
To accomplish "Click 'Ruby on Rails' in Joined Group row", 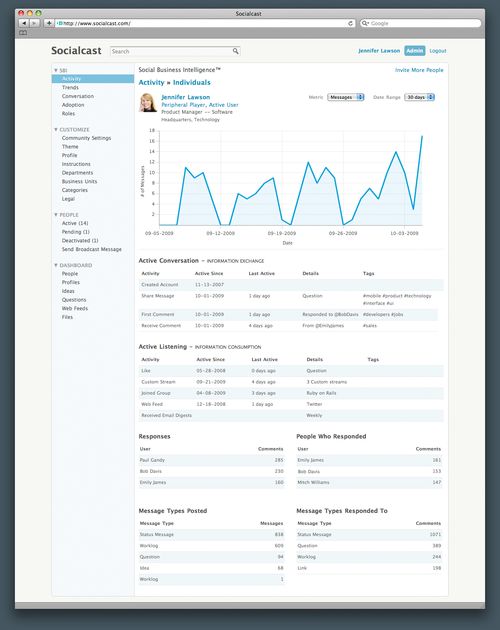I will coord(321,393).
